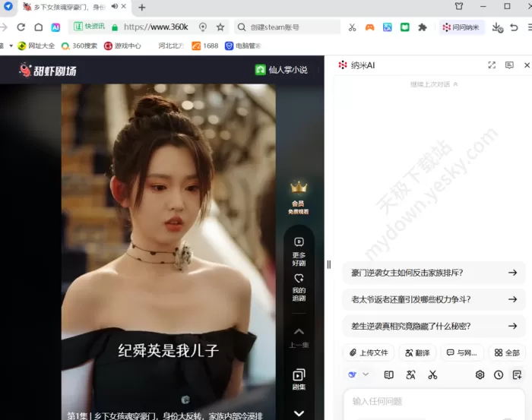The height and width of the screenshot is (420, 532).
Task: Mute the tab via speaker icon
Action: (x=115, y=6)
